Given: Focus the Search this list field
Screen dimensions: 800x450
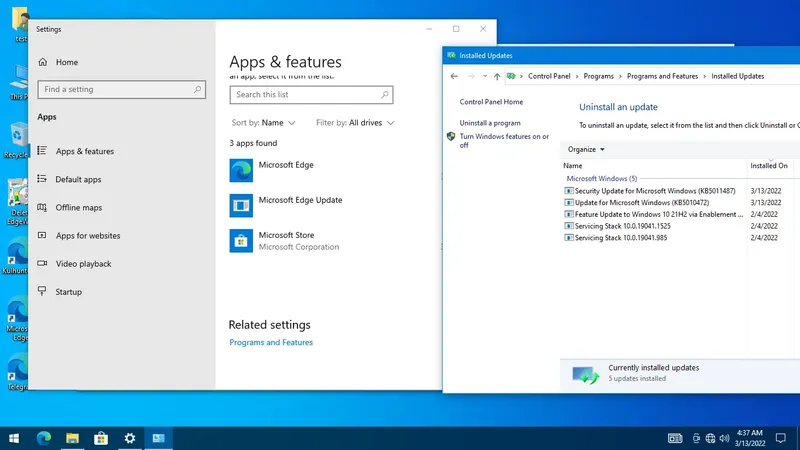Looking at the screenshot, I should pyautogui.click(x=311, y=94).
